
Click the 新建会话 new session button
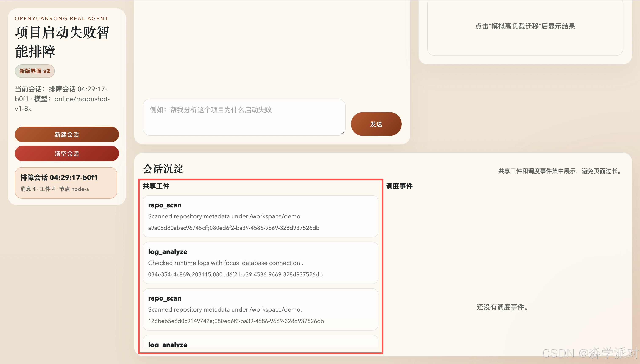point(67,135)
